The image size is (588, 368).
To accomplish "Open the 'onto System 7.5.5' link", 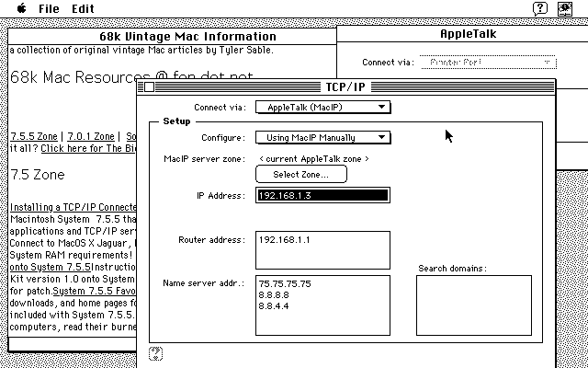I will pyautogui.click(x=51, y=267).
